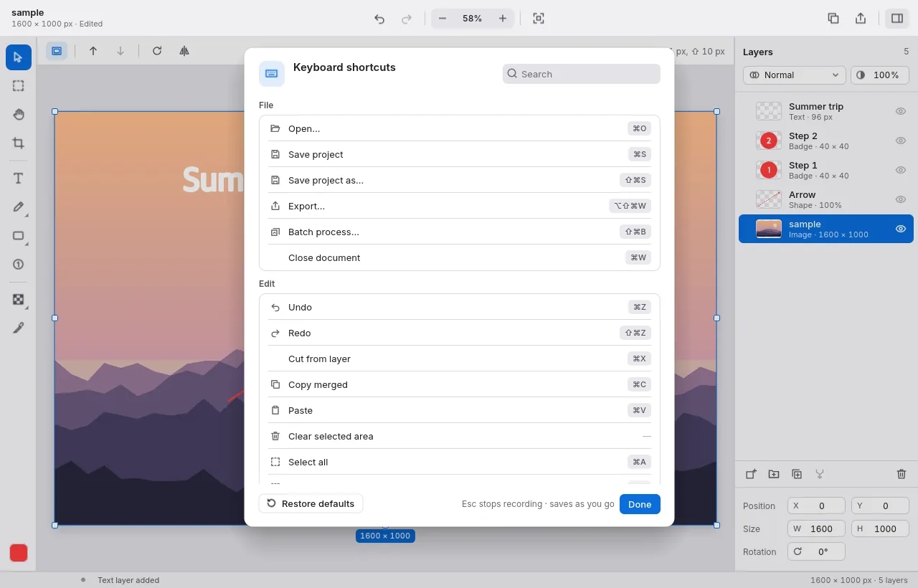Click the Export... shortcut row
The width and height of the screenshot is (918, 588).
tap(460, 206)
